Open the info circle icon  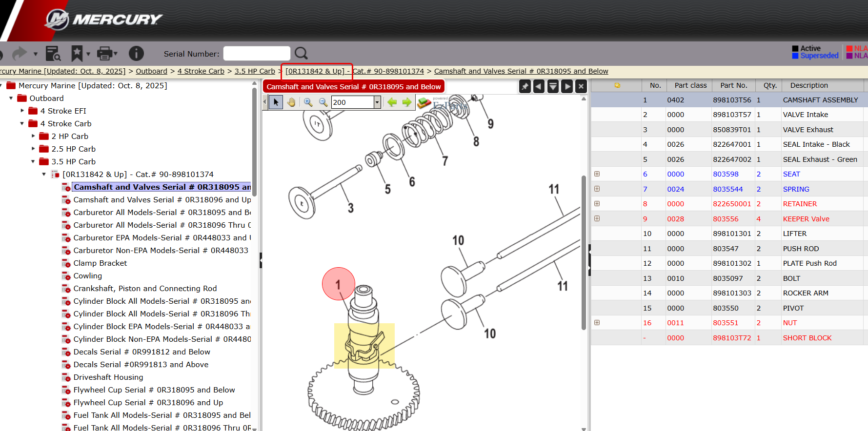coord(136,53)
